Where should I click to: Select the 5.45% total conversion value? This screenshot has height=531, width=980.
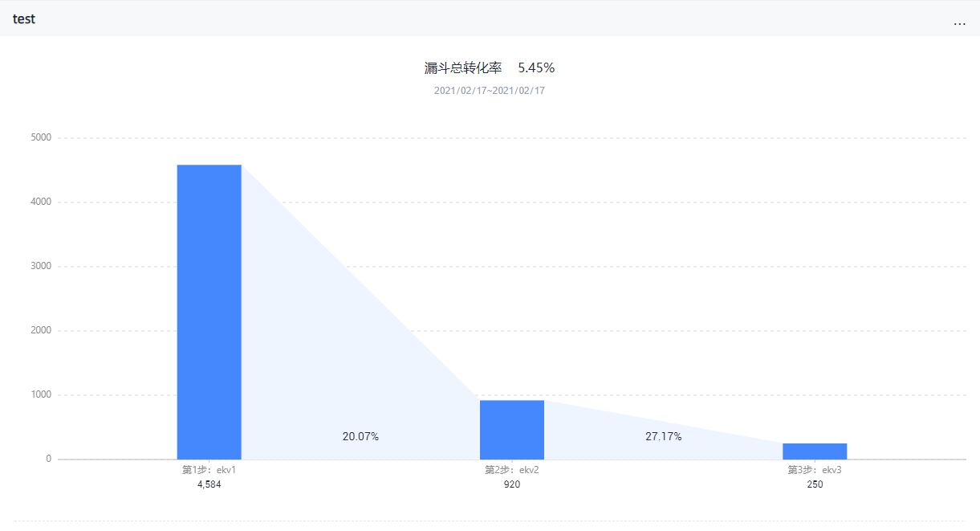click(536, 68)
